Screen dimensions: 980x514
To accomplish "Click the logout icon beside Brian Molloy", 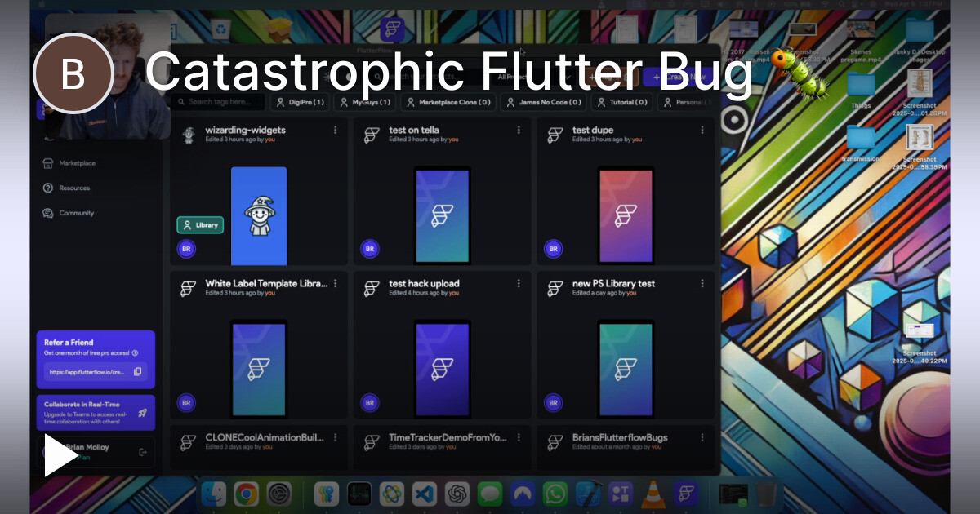I will (x=143, y=452).
